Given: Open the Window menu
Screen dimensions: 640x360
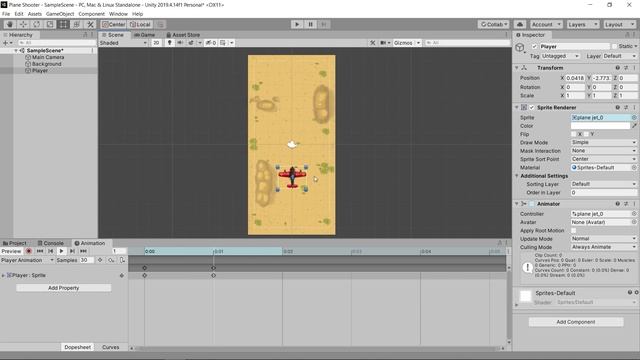Looking at the screenshot, I should [x=118, y=14].
